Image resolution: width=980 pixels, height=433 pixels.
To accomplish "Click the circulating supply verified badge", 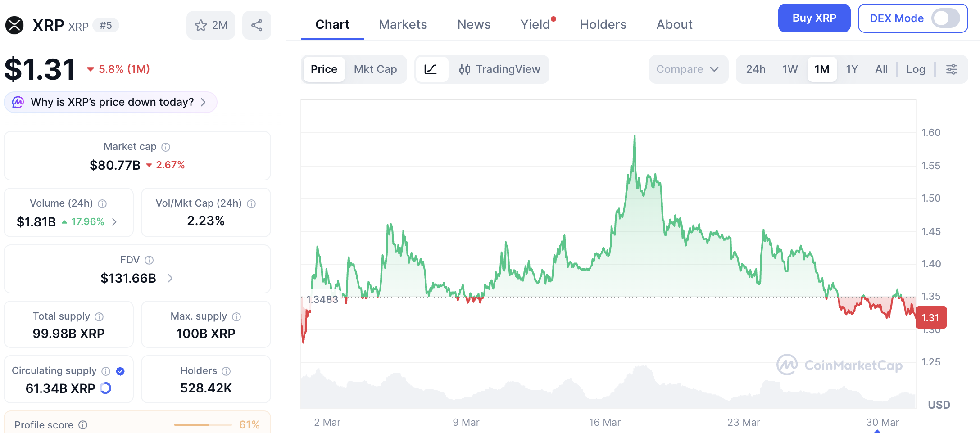I will [x=120, y=371].
